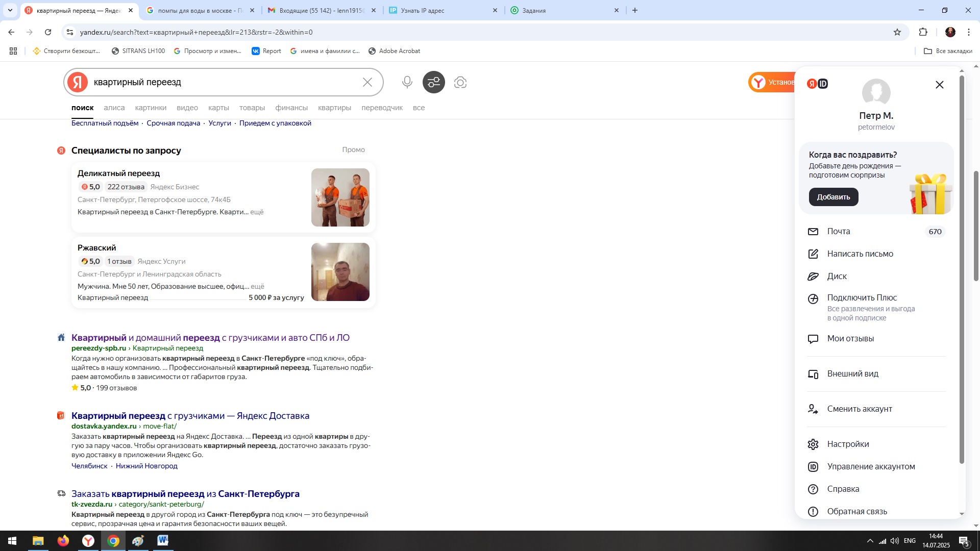Switch to the помпы для воды tab
Viewport: 980px width, 551px height.
pos(201,10)
